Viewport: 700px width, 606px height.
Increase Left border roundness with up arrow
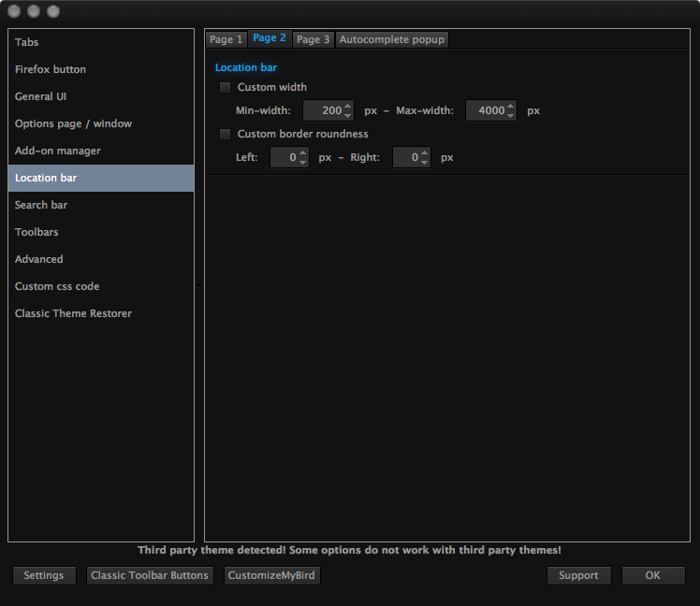302,152
